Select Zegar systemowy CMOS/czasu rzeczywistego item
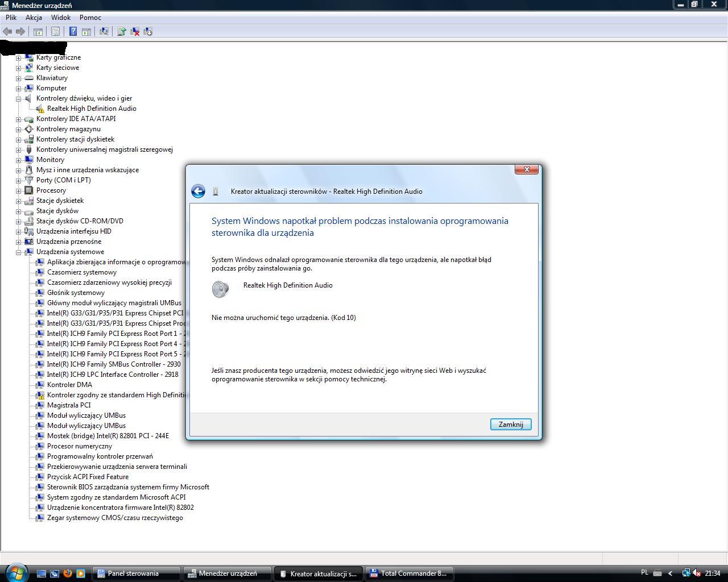This screenshot has height=582, width=728. point(115,518)
